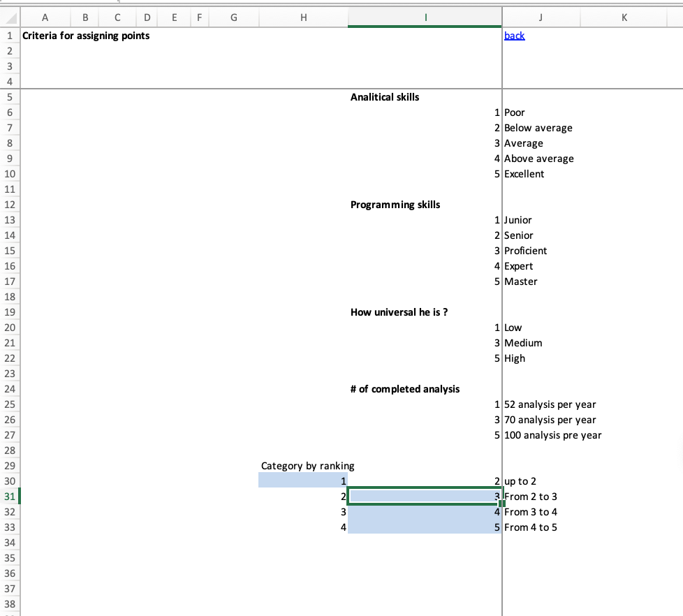The height and width of the screenshot is (616, 683).
Task: Select column I header
Action: pyautogui.click(x=425, y=18)
